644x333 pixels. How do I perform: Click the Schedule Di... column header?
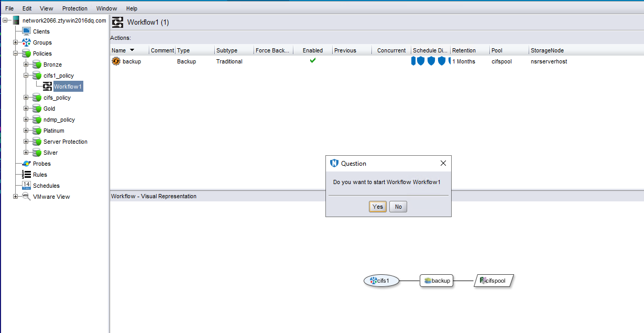[x=431, y=50]
